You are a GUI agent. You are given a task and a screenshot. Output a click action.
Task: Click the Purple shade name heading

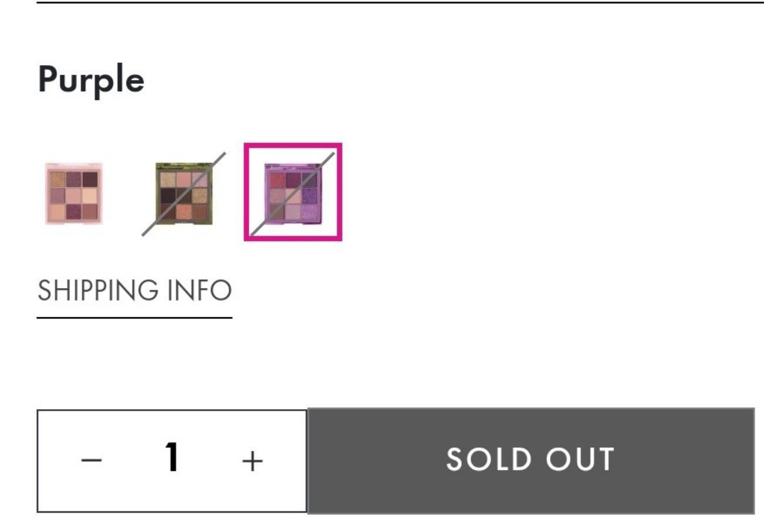coord(91,79)
